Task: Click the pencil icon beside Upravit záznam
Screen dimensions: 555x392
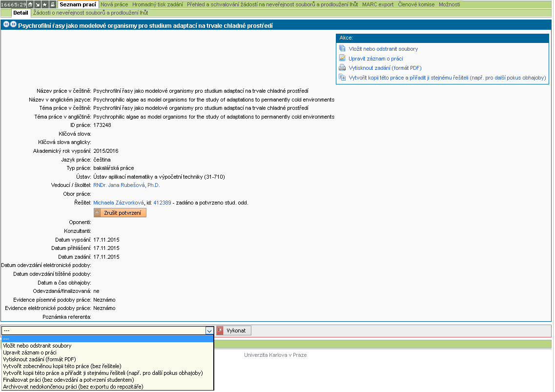Action: pyautogui.click(x=342, y=58)
